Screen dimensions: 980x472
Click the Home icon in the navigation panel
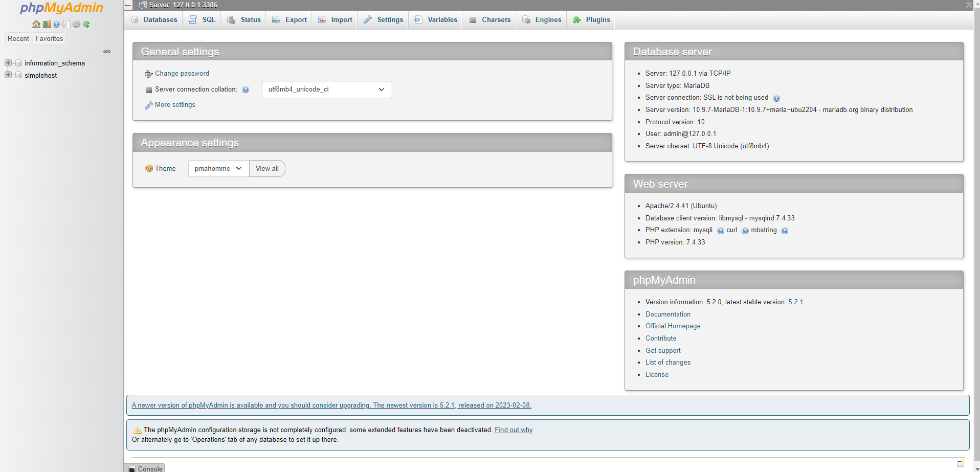click(36, 24)
